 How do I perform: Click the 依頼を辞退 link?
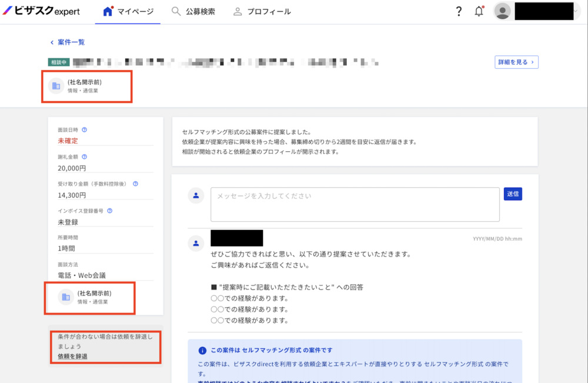(x=72, y=357)
